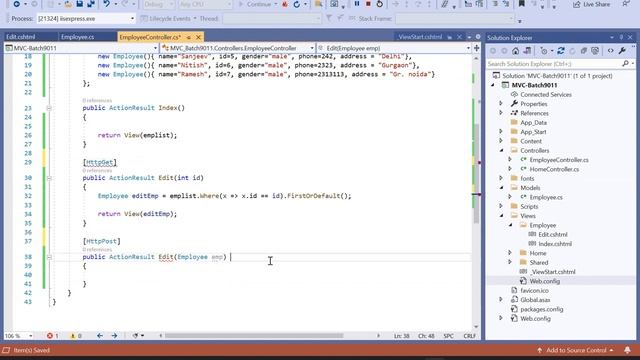Select Connected Services node
The height and width of the screenshot is (360, 640).
tap(546, 95)
